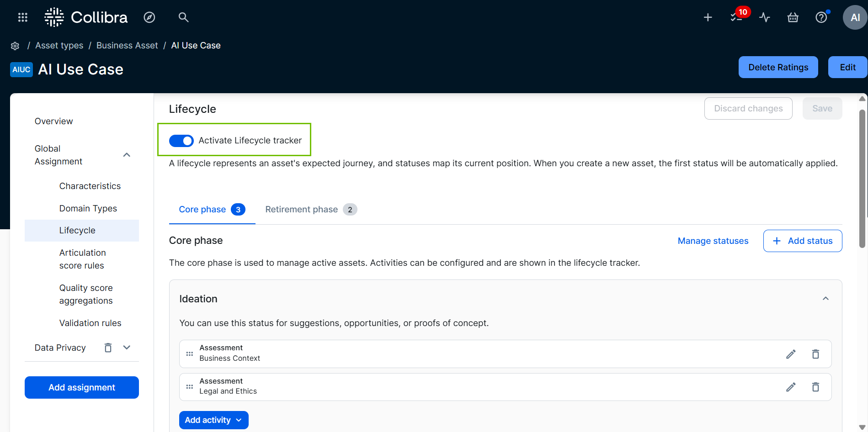
Task: Open the tasks icon with 10 badge
Action: pos(736,17)
